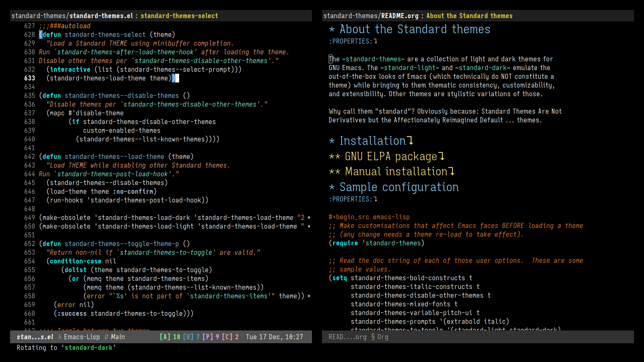
Task: Place cursor on defun standard-themes--disable-themes name
Action: point(122,96)
